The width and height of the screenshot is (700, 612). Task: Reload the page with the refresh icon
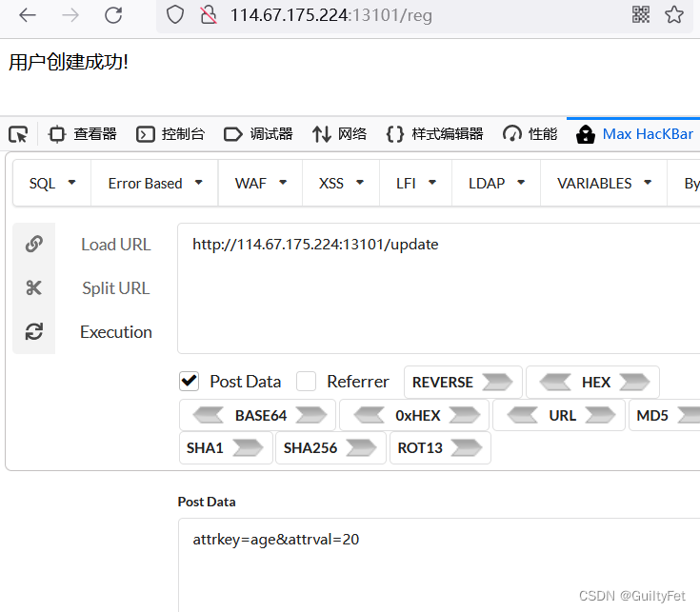tap(113, 15)
